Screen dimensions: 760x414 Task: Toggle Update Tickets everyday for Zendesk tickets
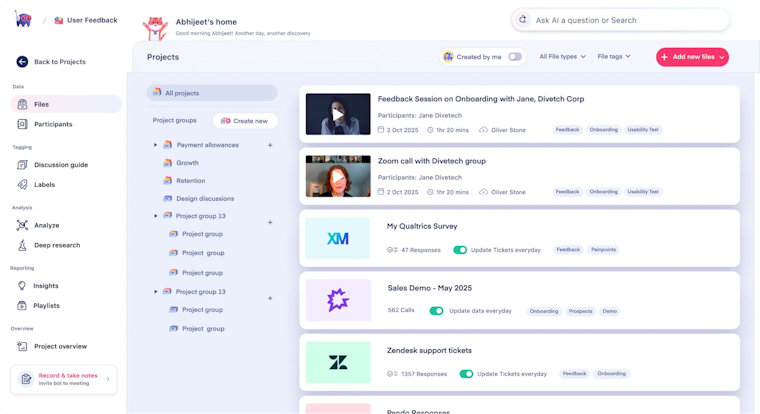coord(466,374)
